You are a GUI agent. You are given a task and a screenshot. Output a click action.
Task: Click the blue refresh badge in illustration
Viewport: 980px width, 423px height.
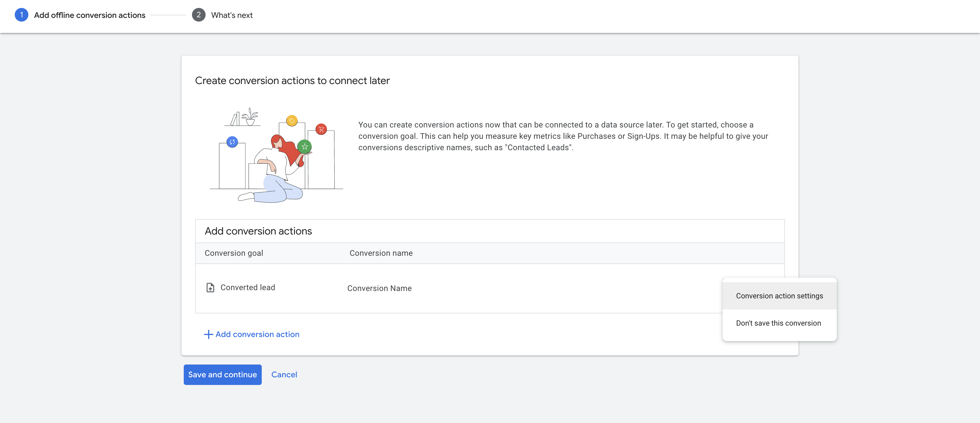point(232,142)
